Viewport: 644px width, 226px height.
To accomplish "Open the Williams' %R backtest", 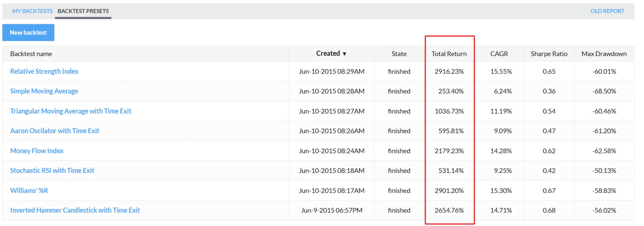I will coord(29,190).
